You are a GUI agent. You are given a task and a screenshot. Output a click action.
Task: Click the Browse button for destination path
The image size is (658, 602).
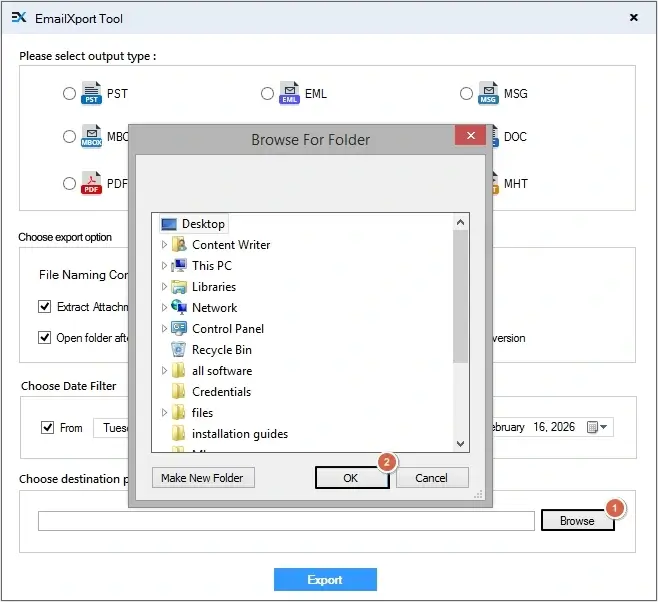click(x=577, y=521)
